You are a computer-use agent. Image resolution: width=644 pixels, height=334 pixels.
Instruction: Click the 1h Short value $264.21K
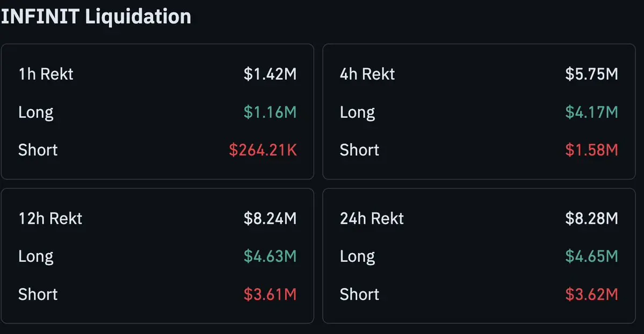pyautogui.click(x=263, y=150)
